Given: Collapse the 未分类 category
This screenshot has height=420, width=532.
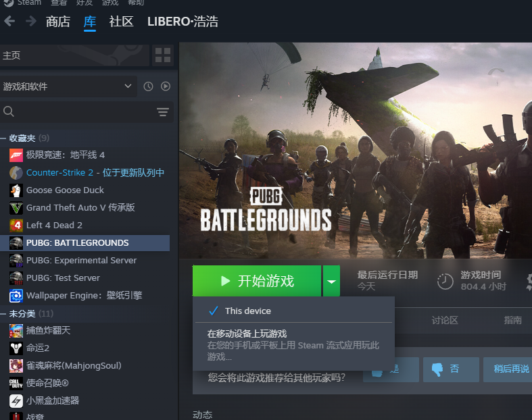Looking at the screenshot, I should 5,314.
